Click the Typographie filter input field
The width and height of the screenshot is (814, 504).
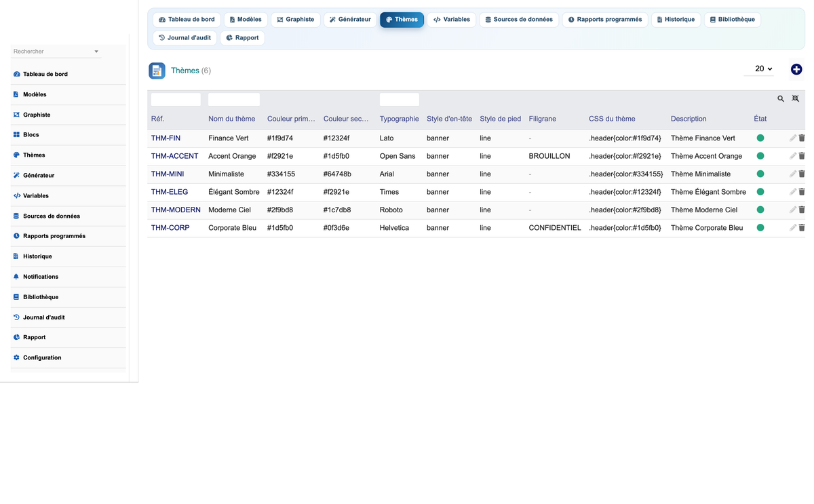[400, 100]
